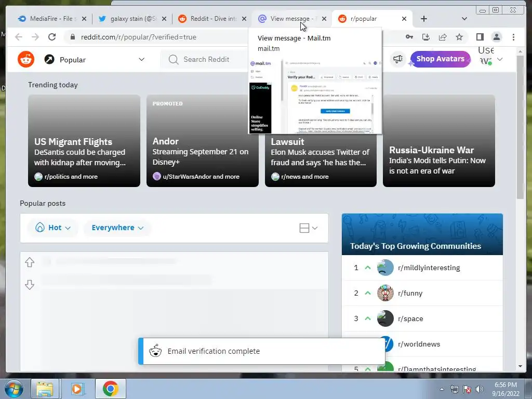
Task: Open the tab search dropdown
Action: tap(464, 19)
